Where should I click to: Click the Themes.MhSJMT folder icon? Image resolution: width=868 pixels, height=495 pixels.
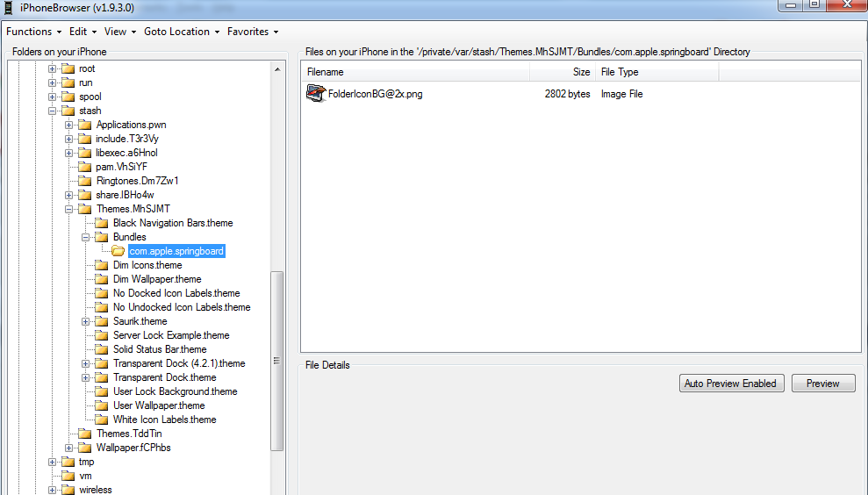85,209
